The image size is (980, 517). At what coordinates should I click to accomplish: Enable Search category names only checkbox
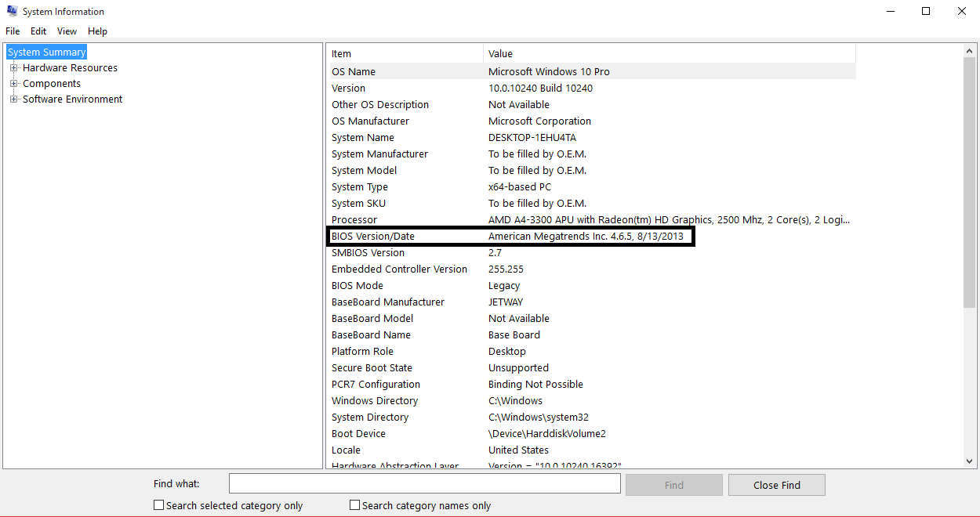click(355, 505)
